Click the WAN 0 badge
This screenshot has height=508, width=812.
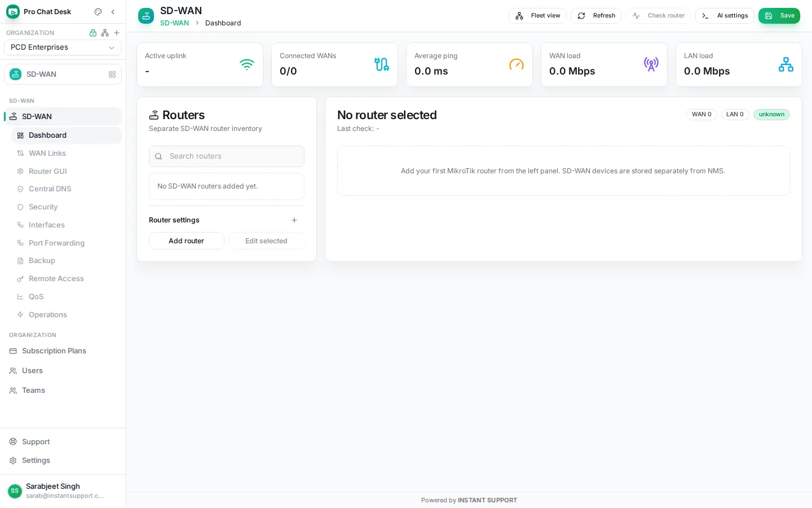click(x=701, y=115)
